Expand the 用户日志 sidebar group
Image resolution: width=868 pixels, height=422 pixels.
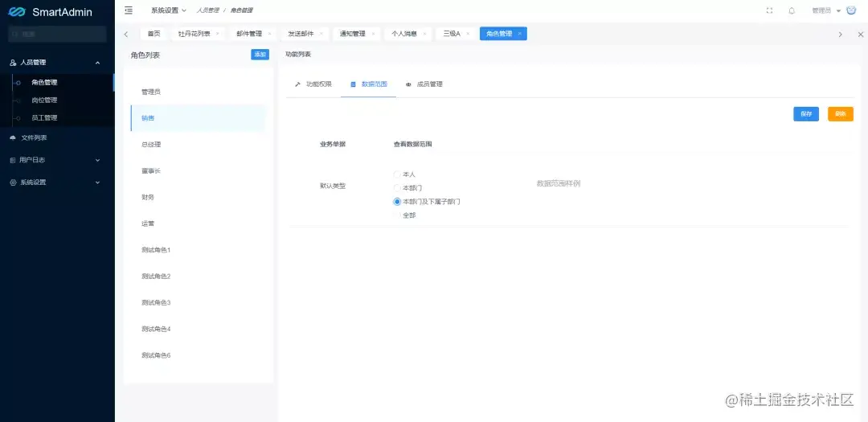click(x=57, y=160)
